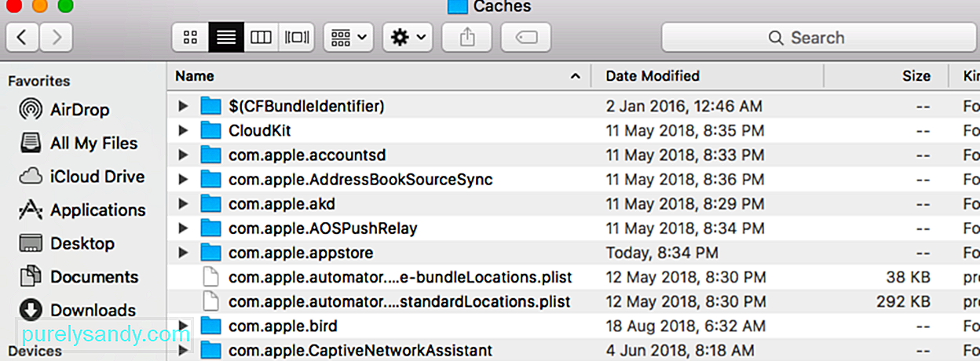Image resolution: width=980 pixels, height=361 pixels.
Task: Expand the com.apple.accountsd folder
Action: pos(184,155)
